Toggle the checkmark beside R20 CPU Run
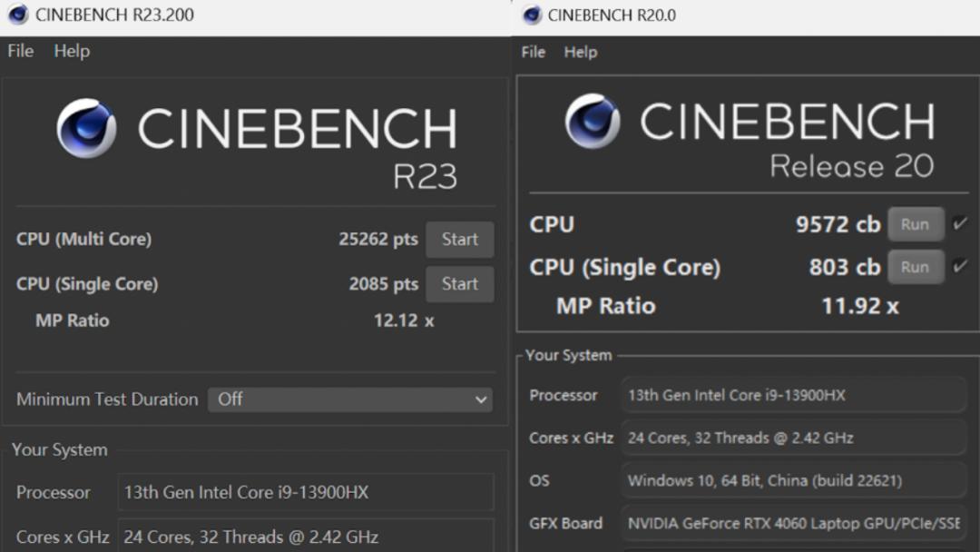This screenshot has width=980, height=552. 960,223
